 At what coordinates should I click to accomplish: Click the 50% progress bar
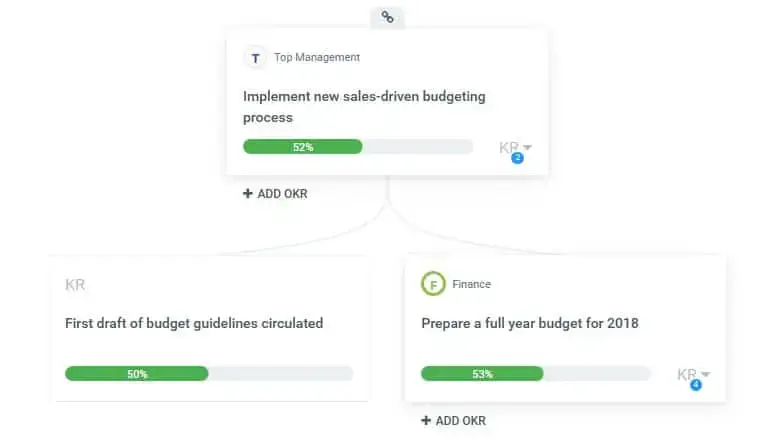(209, 374)
